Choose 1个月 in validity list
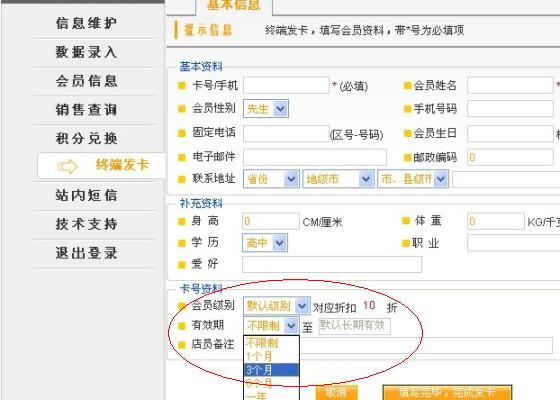Screen dimensions: 560x400 271,356
